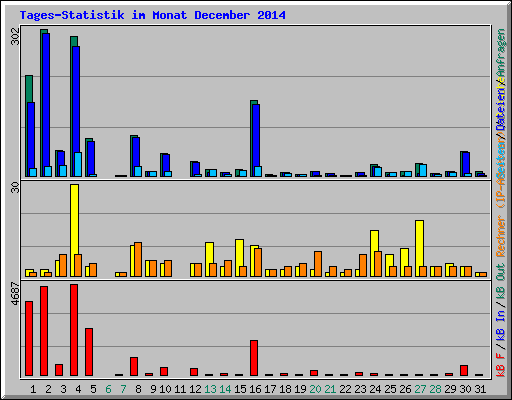
Task: Click the orange bar for day 20
Action: click(318, 264)
